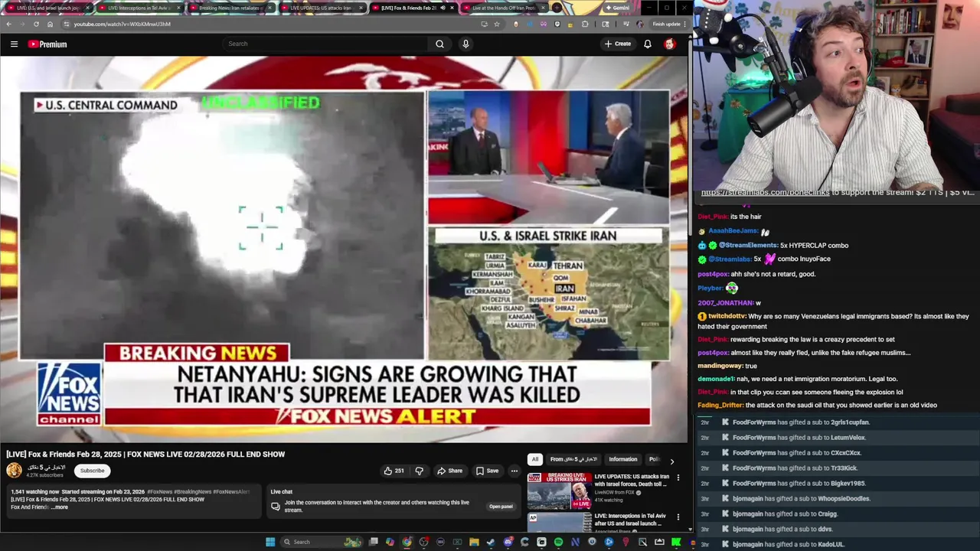Click the YouTube search input field
Viewport: 980px width, 551px height.
(325, 44)
